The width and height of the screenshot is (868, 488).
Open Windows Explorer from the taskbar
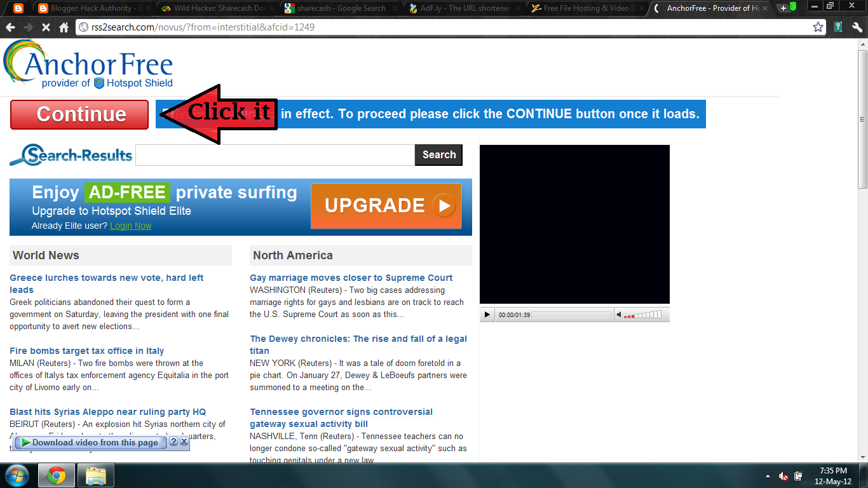(95, 475)
